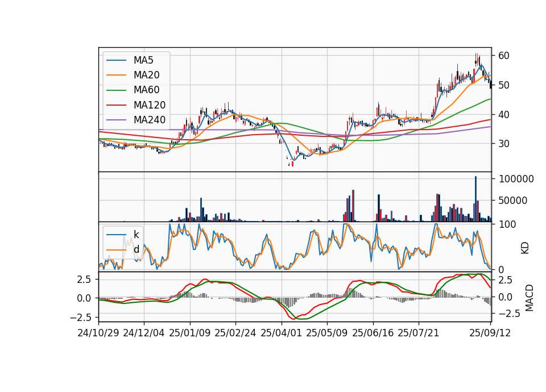Select the MA20 legend label
The image size is (546, 392).
(x=146, y=75)
